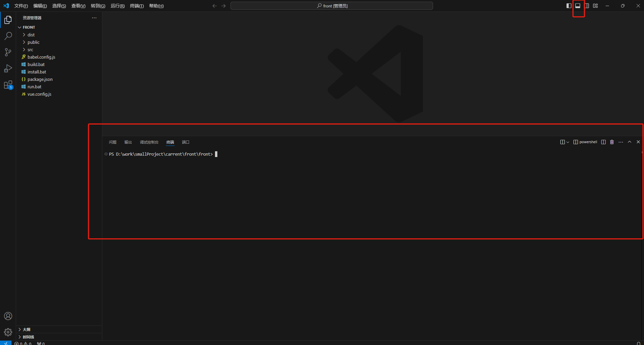The image size is (644, 345).
Task: Open the Customize Layout icon
Action: [596, 6]
